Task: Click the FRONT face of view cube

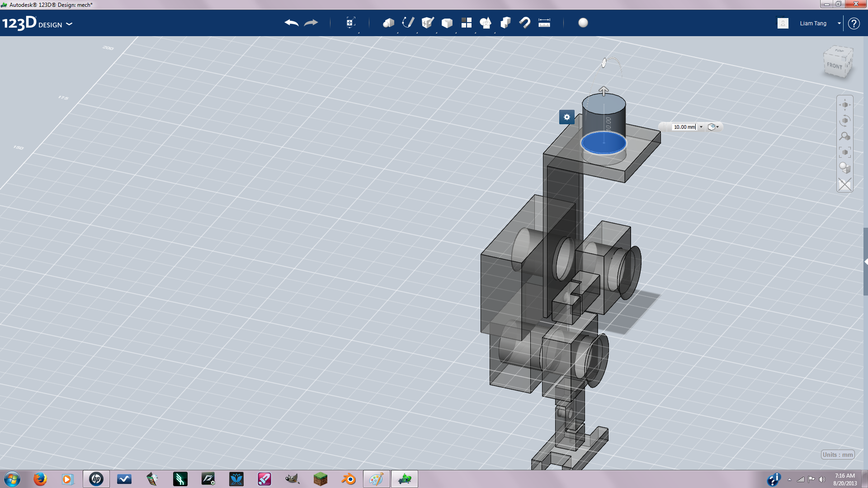Action: click(x=835, y=66)
